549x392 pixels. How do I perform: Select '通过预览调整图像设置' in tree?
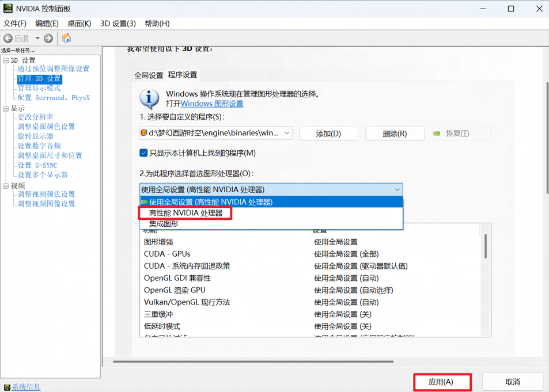(54, 68)
